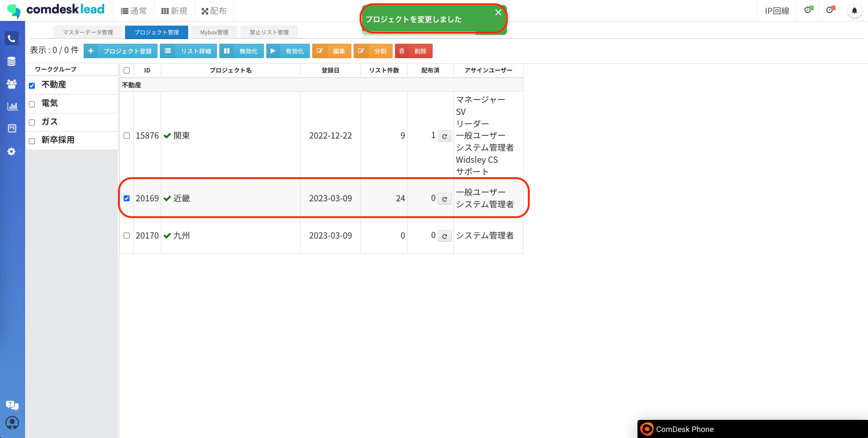This screenshot has height=438, width=868.
Task: Click the 九州 project name
Action: tap(182, 236)
